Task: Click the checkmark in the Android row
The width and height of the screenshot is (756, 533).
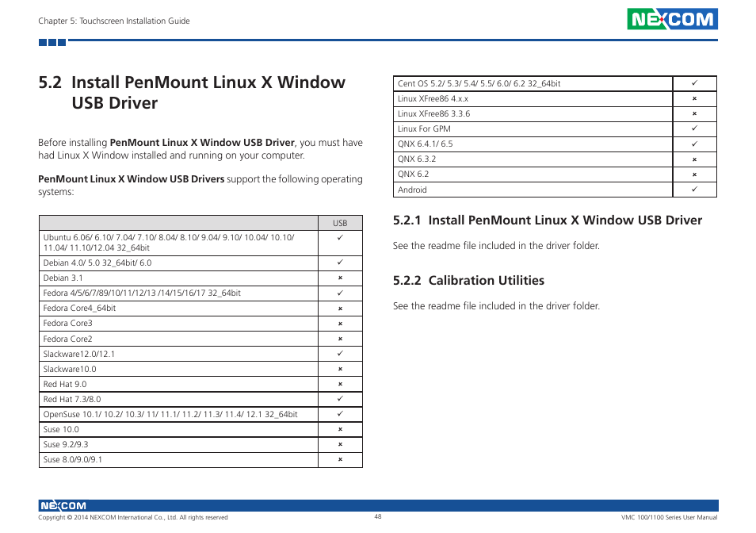Action: click(695, 189)
